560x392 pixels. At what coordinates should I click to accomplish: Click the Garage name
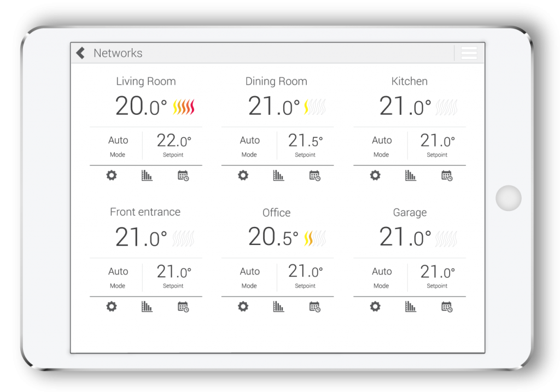tap(410, 213)
